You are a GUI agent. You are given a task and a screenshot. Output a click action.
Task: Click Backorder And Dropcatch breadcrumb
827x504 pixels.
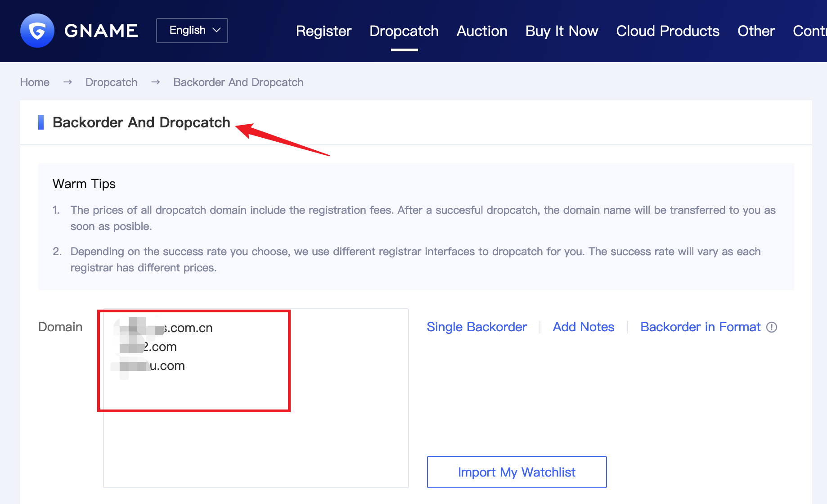[x=238, y=82]
